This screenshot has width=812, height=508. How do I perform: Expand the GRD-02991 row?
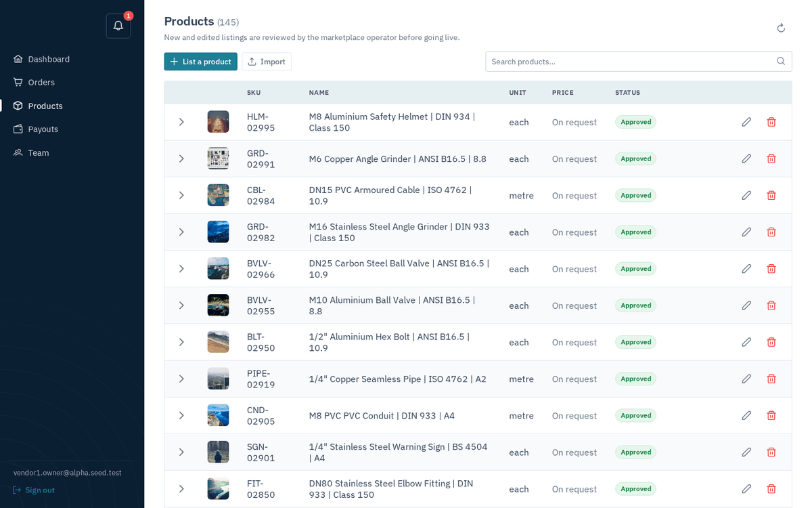(x=181, y=158)
